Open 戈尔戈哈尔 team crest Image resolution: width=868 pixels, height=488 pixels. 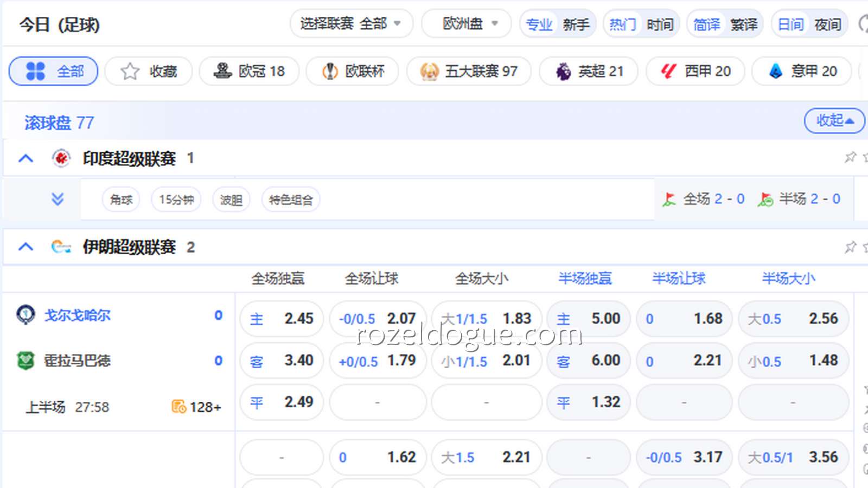pos(25,314)
